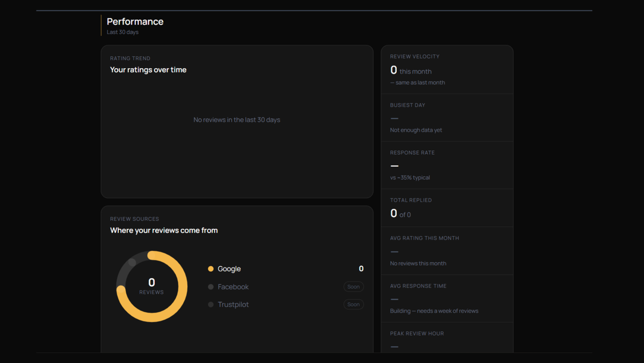
Task: Click the yellow Google legend dot
Action: tap(211, 269)
